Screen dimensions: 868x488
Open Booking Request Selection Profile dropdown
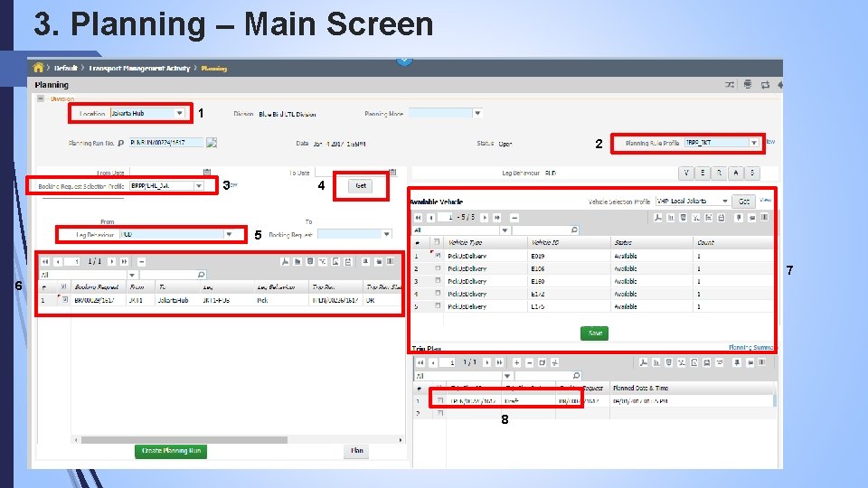coord(199,186)
